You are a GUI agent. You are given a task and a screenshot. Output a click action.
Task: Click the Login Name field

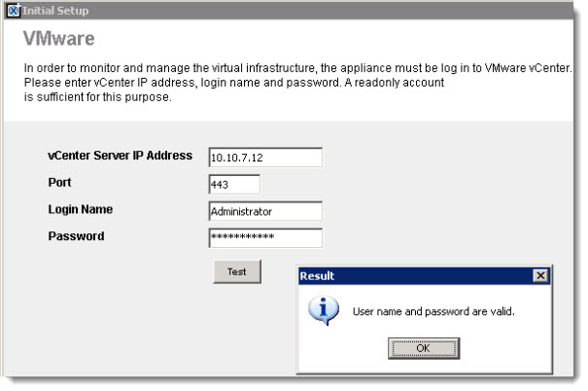coord(265,211)
